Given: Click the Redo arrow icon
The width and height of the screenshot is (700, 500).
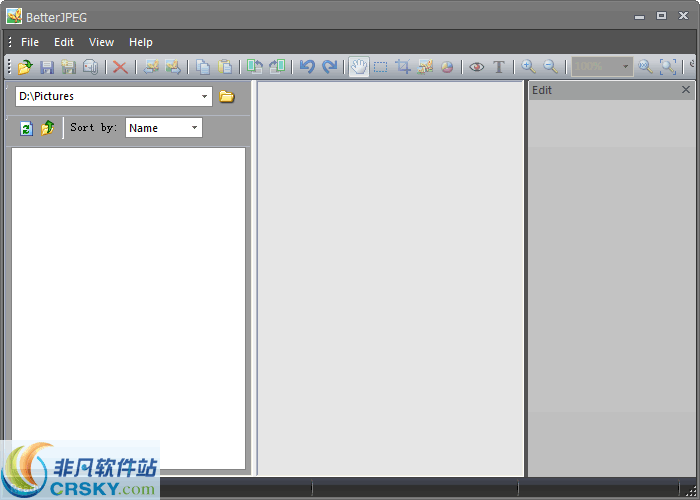Looking at the screenshot, I should 329,67.
